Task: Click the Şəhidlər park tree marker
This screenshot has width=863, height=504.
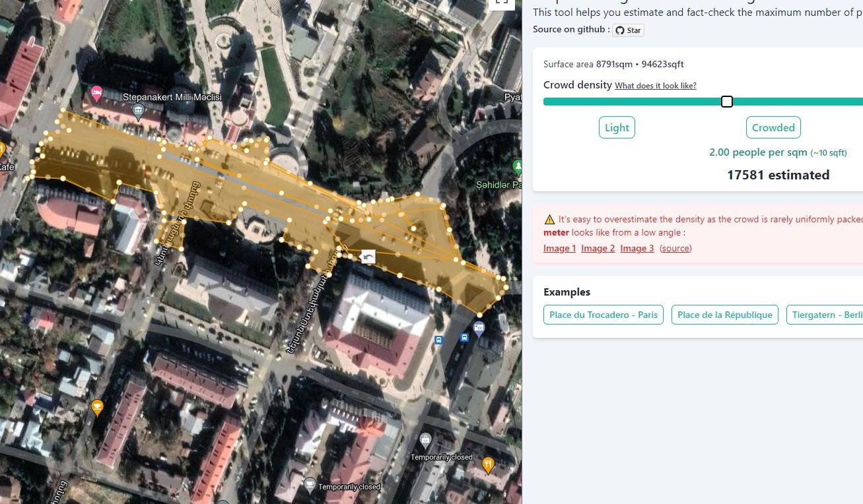Action: (517, 166)
